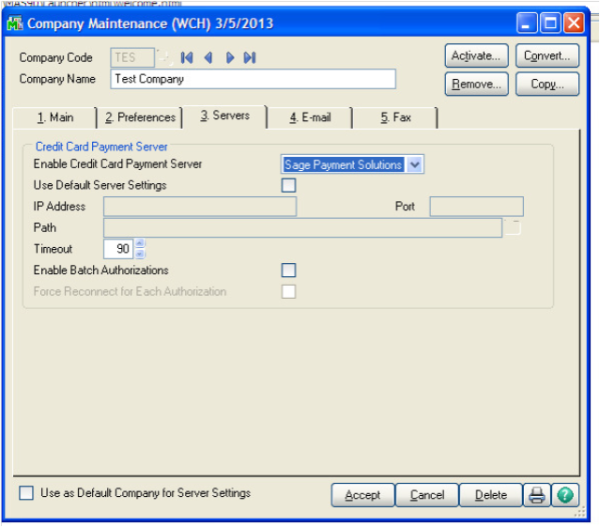Go to the next company record
Viewport: 600px width, 527px height.
pos(229,58)
